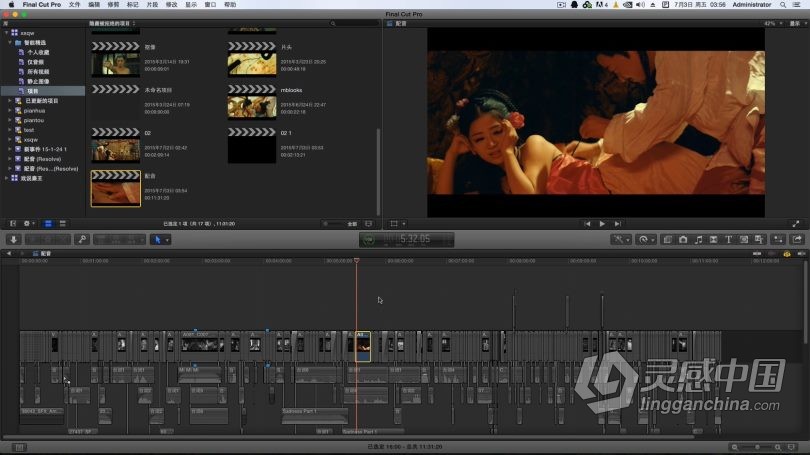Select the highlighted timeline clip at playhead
Screen dimensions: 810x455
pyautogui.click(x=363, y=346)
